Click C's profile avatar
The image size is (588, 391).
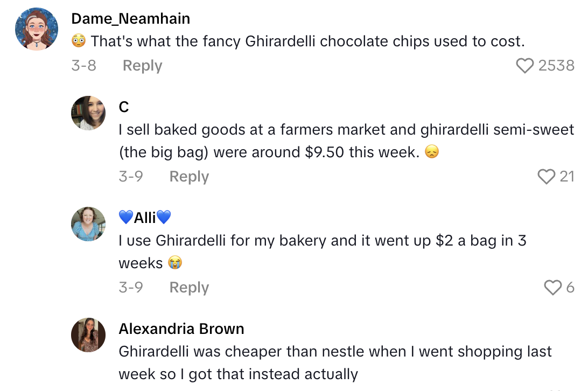coord(88,113)
